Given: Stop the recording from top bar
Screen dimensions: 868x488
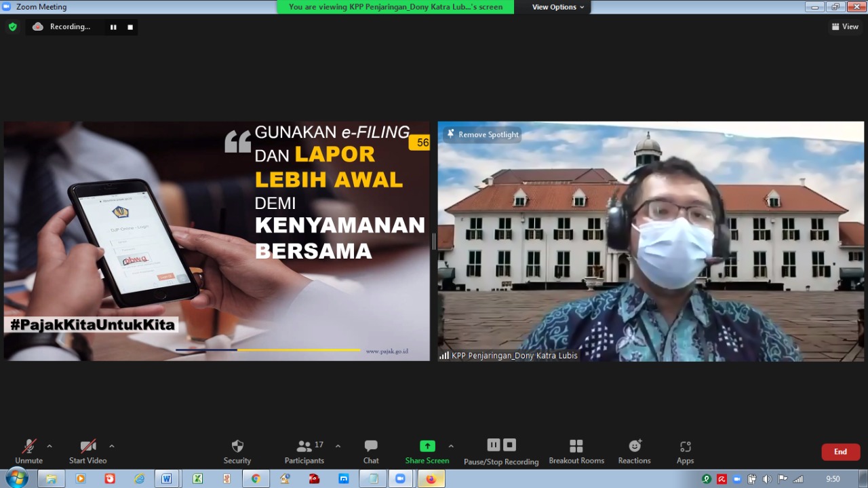Looking at the screenshot, I should [x=130, y=27].
